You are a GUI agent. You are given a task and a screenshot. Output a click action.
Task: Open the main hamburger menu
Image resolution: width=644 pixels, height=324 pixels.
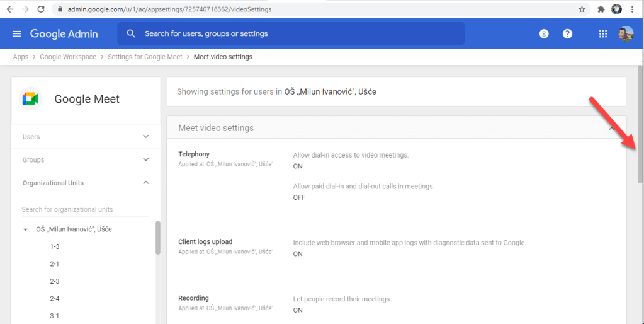pos(17,33)
